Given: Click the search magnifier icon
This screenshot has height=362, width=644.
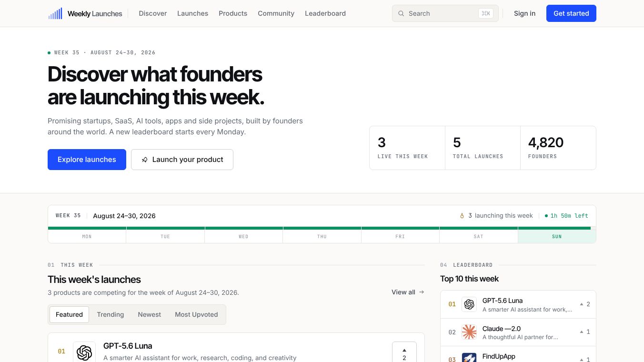Looking at the screenshot, I should [x=401, y=13].
